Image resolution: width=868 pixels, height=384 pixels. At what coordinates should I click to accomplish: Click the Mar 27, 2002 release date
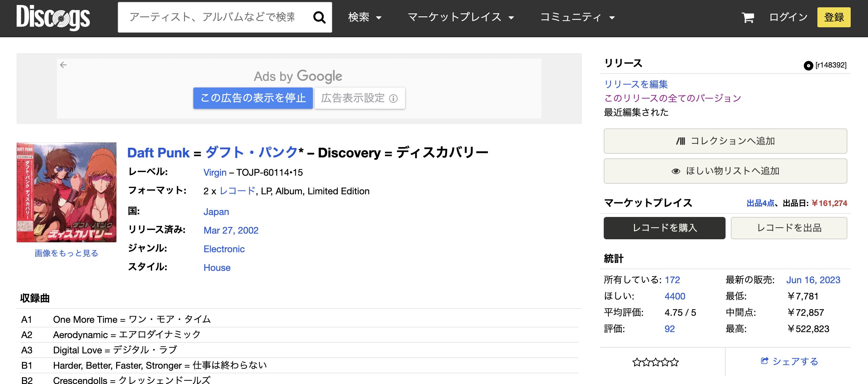tap(231, 230)
